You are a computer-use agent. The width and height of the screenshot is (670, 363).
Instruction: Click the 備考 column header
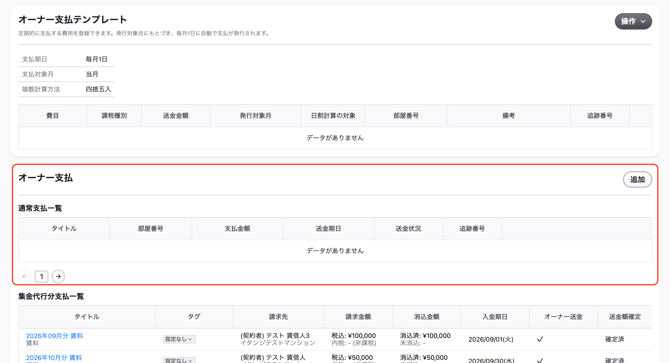508,116
